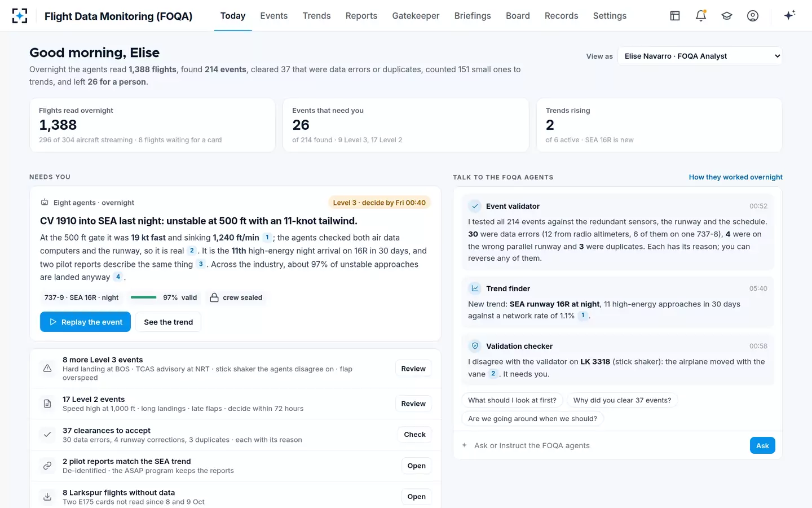Click the Event validator check icon
The width and height of the screenshot is (812, 508).
pyautogui.click(x=475, y=206)
